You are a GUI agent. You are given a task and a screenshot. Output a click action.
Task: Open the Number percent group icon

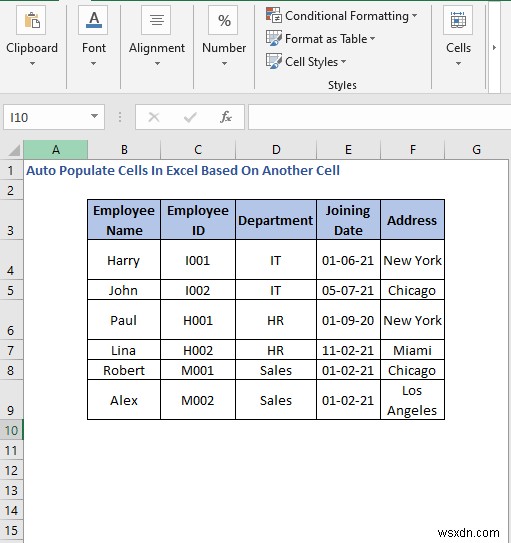pos(223,20)
